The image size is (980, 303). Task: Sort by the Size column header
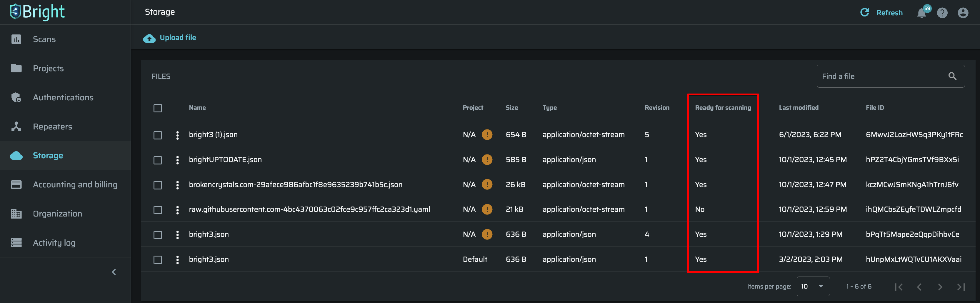click(512, 108)
